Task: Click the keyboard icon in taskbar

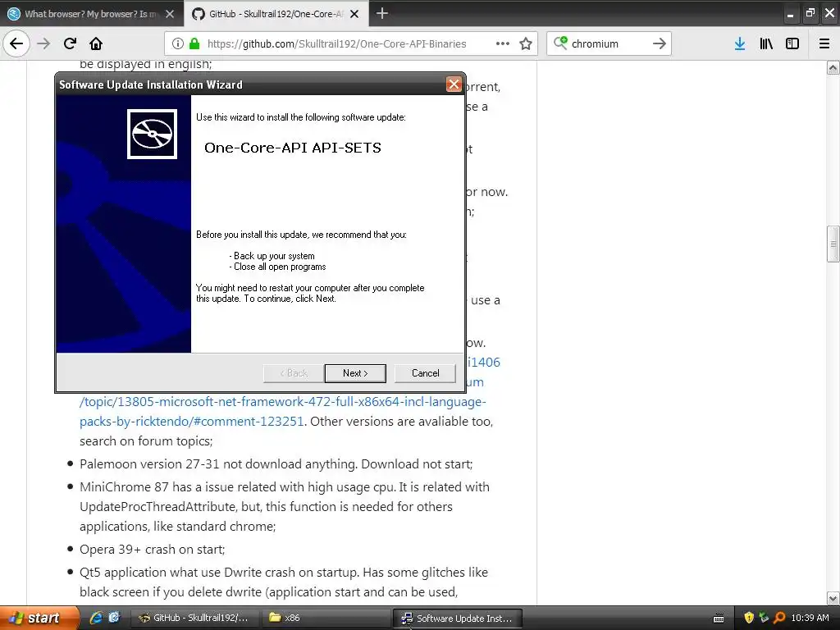Action: pos(719,619)
